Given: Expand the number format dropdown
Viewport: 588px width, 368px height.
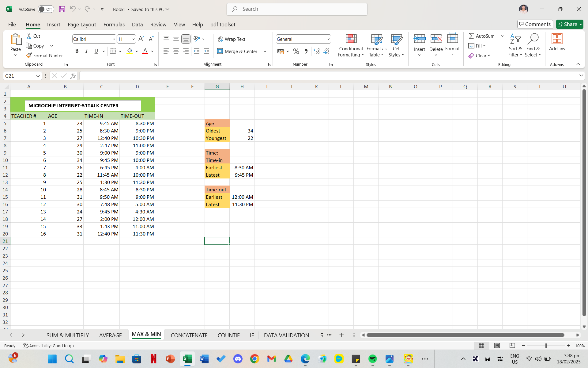Looking at the screenshot, I should 328,39.
